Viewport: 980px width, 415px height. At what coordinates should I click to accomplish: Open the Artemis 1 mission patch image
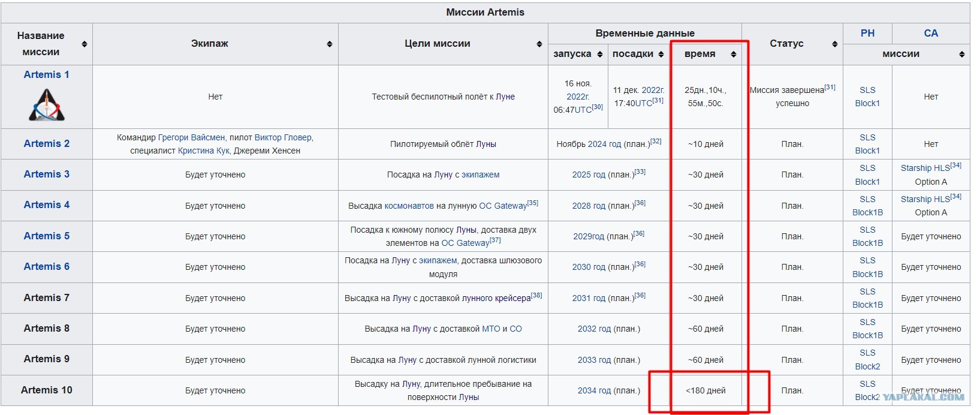pyautogui.click(x=47, y=105)
